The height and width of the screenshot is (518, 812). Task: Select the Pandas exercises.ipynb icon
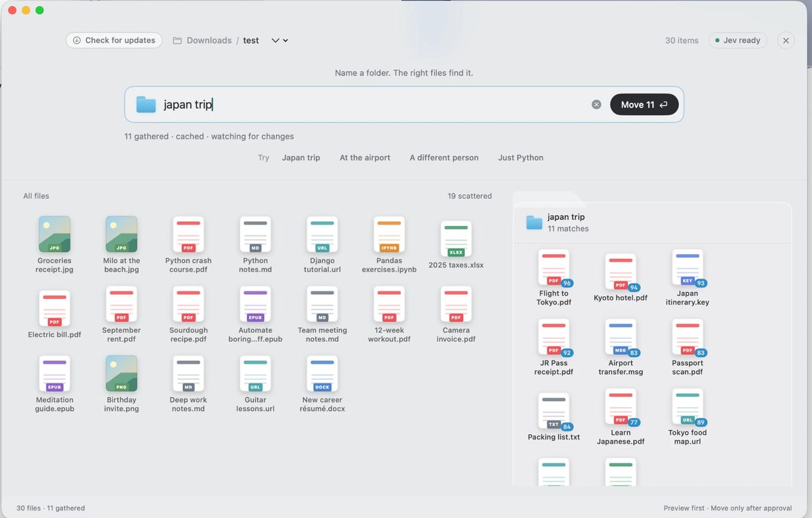(389, 234)
